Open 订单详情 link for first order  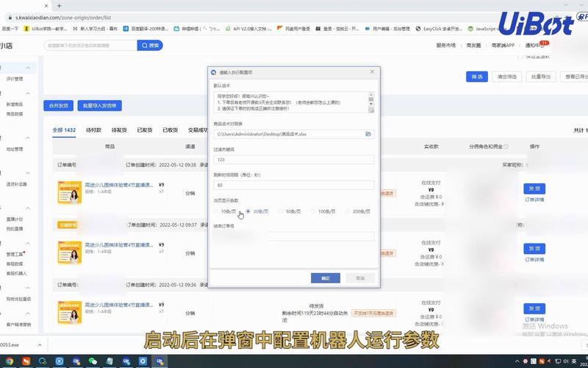coord(534,199)
